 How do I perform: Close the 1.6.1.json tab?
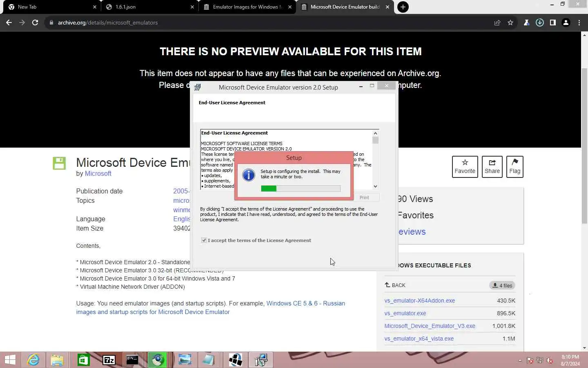tap(192, 7)
